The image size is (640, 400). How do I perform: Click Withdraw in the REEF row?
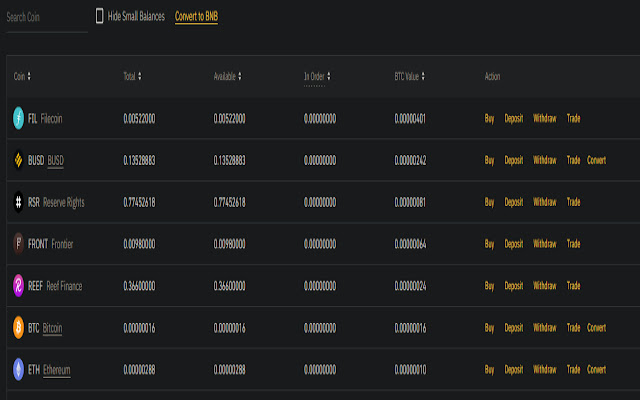coord(544,286)
